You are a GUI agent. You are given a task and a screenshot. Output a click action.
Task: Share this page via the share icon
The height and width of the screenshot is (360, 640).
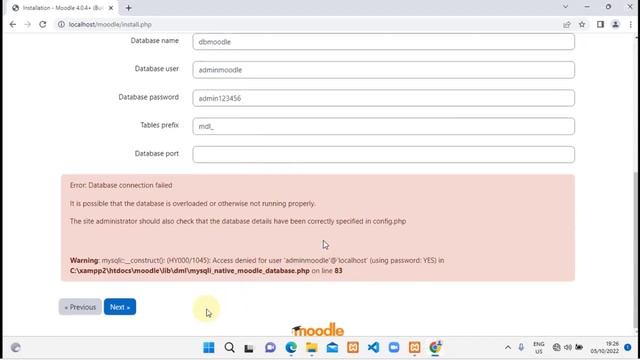(567, 24)
